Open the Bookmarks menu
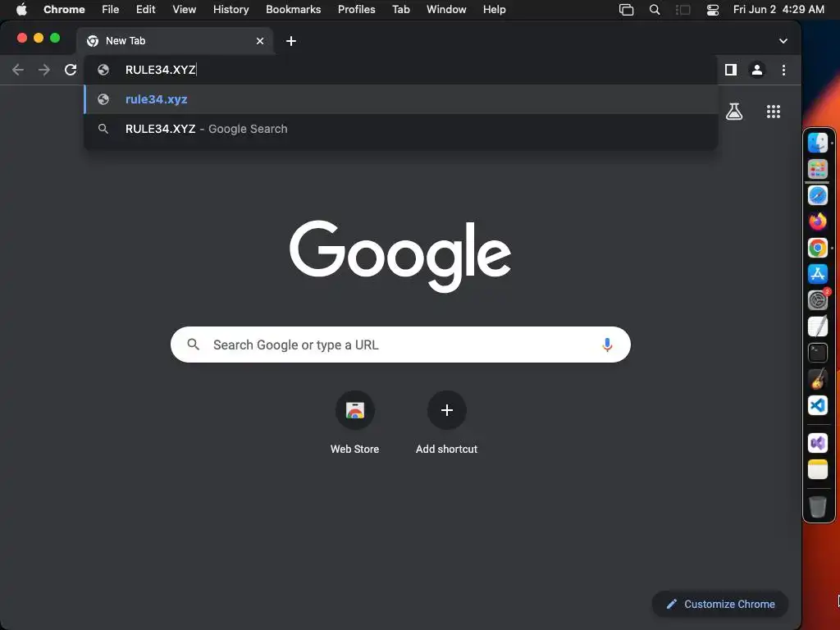 (293, 9)
